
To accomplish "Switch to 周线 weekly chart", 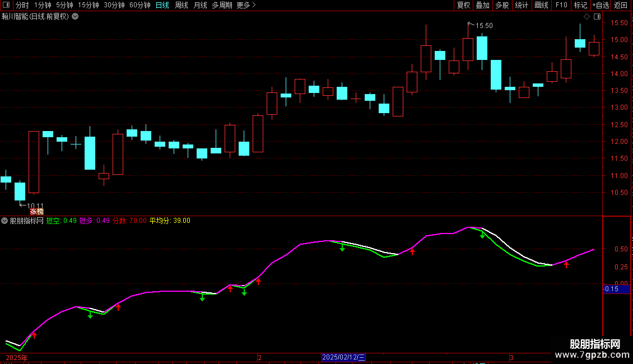I will [x=181, y=5].
